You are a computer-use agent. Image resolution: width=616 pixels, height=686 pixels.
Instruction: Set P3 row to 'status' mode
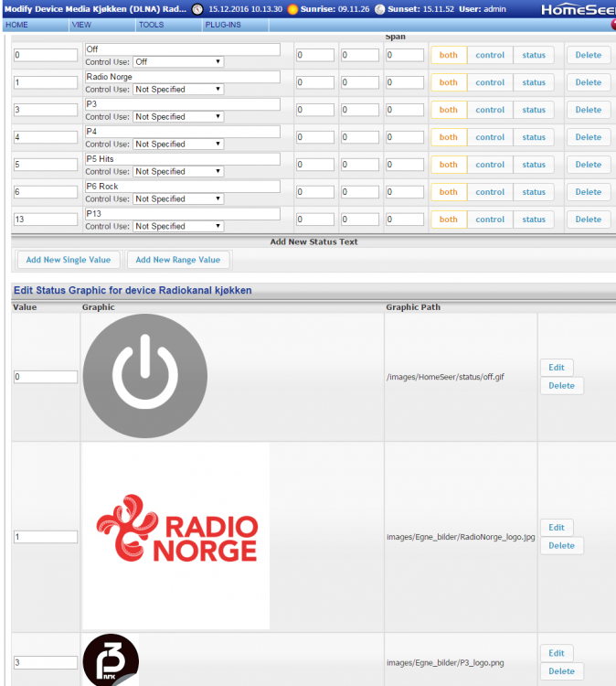coord(534,110)
